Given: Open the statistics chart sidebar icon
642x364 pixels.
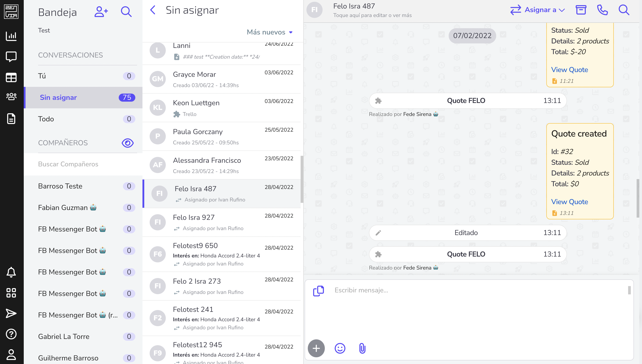Looking at the screenshot, I should [x=11, y=36].
